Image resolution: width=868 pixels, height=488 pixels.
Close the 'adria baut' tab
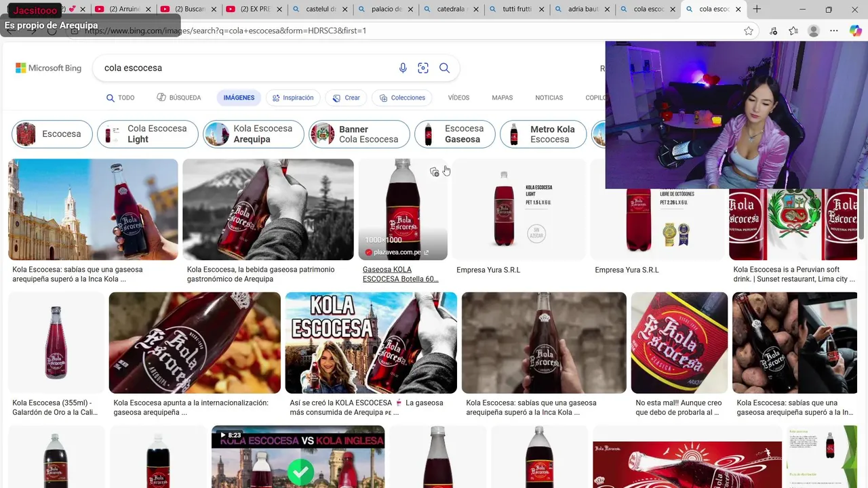pyautogui.click(x=607, y=9)
